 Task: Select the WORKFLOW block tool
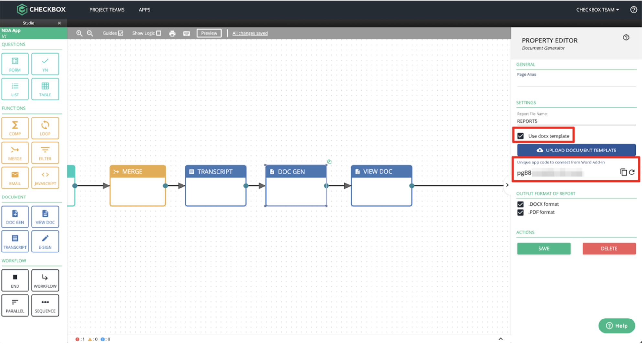(45, 280)
